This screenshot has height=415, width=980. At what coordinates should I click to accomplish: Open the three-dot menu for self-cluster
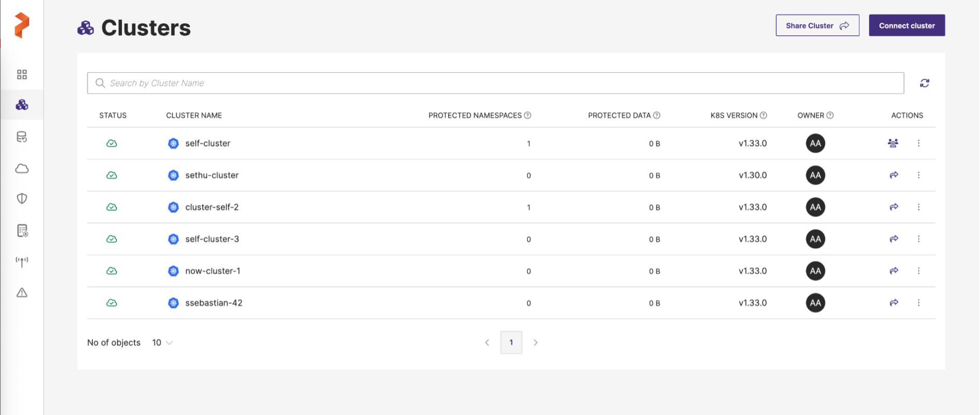point(918,143)
